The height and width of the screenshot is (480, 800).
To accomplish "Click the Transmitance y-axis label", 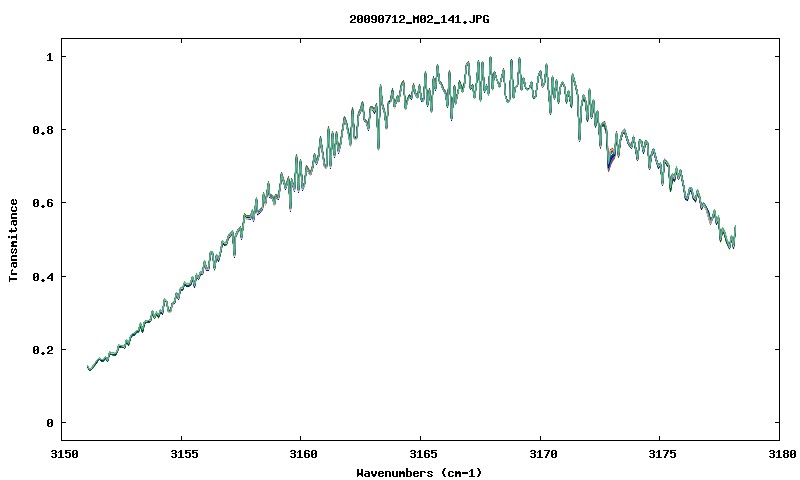I will [13, 240].
